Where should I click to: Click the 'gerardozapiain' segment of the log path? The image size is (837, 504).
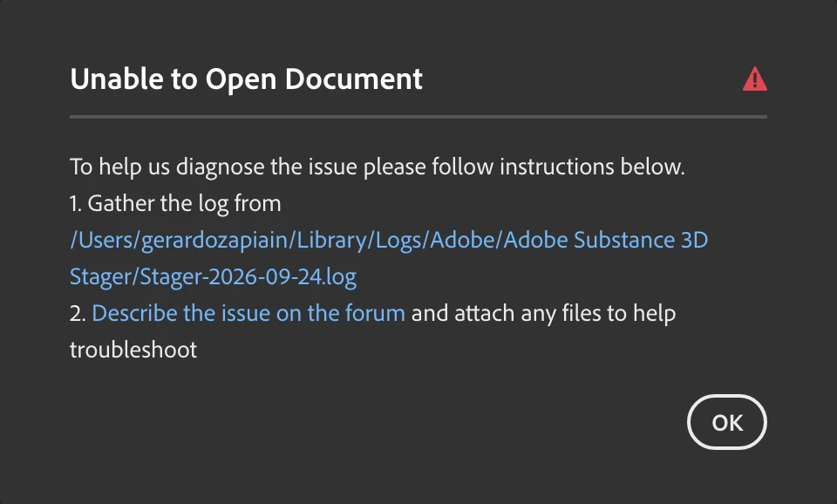point(214,241)
